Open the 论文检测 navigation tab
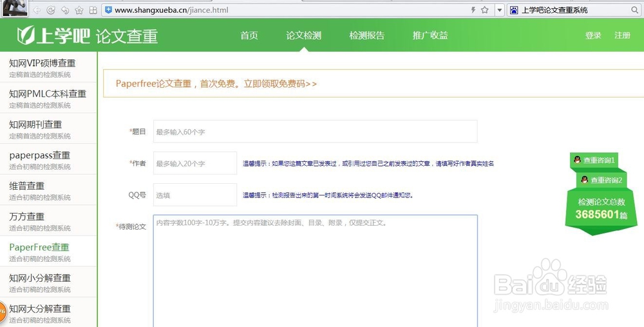The height and width of the screenshot is (327, 644). (x=303, y=35)
